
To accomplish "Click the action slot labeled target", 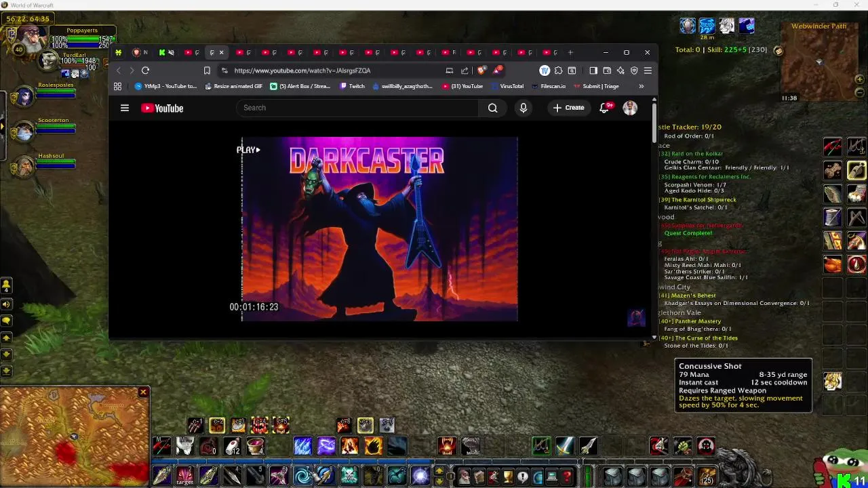I will coord(184,476).
